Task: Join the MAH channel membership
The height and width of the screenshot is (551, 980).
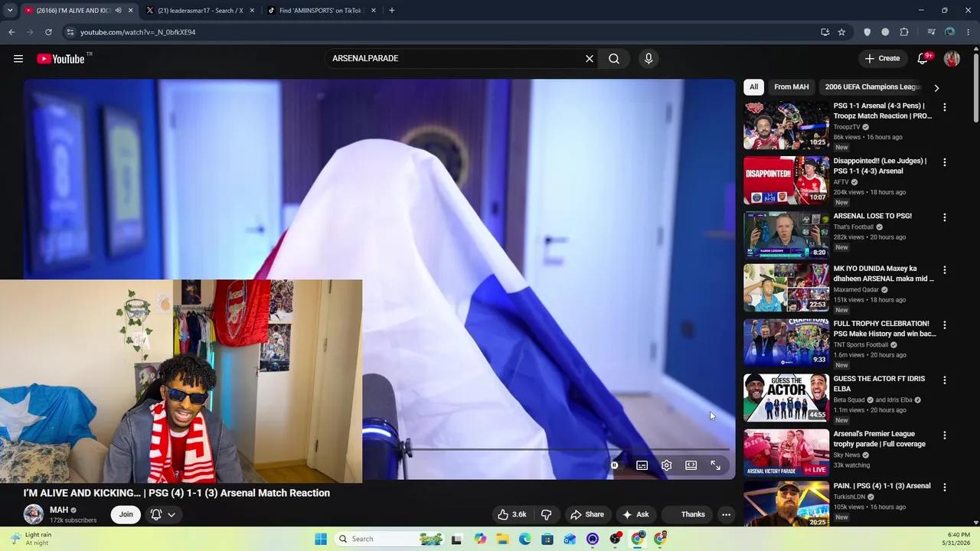Action: coord(126,514)
